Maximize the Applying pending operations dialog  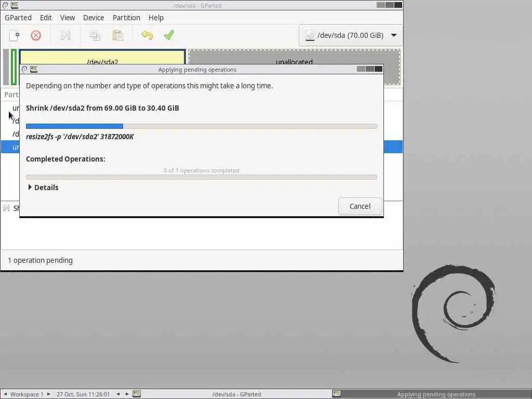[370, 69]
